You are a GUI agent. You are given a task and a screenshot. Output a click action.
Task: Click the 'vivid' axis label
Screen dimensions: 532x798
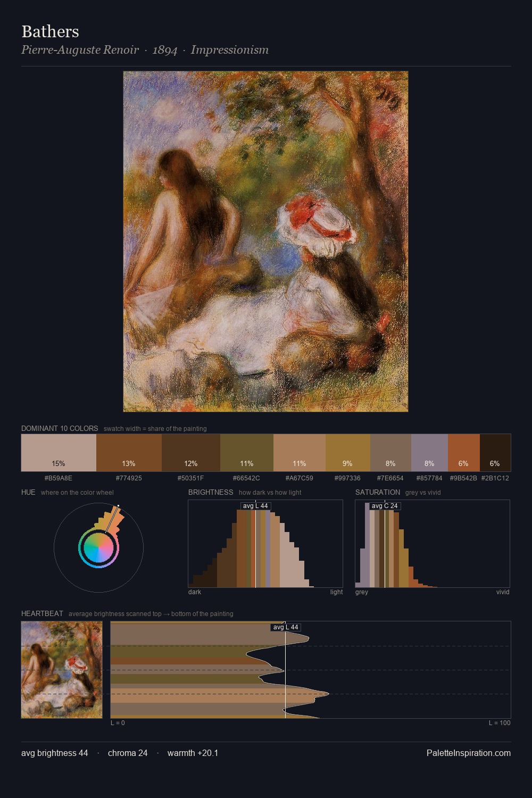(503, 592)
